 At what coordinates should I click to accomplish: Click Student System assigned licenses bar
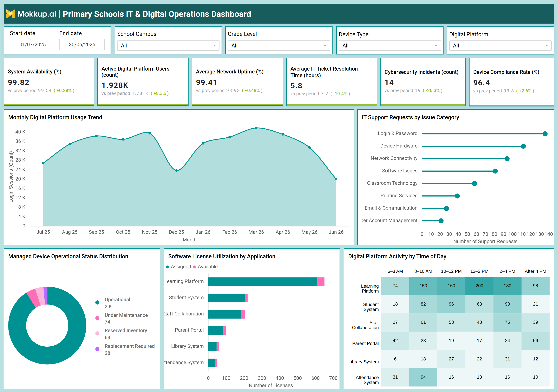coord(227,298)
